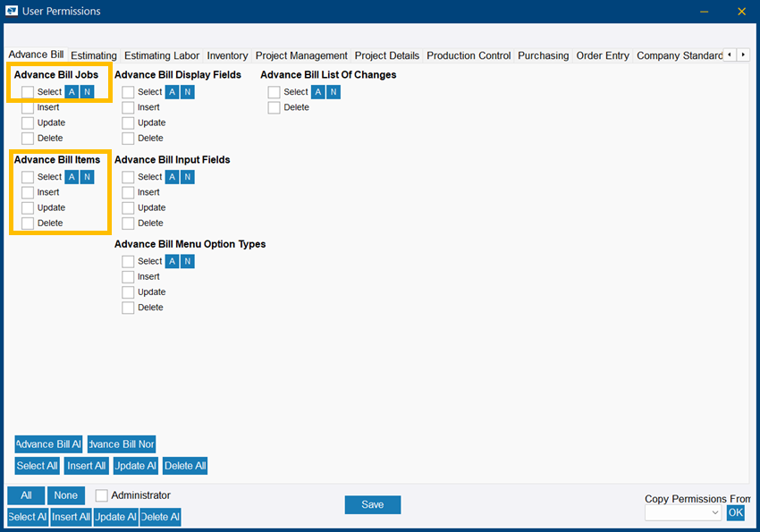Open the Company Standards tab

[x=679, y=55]
